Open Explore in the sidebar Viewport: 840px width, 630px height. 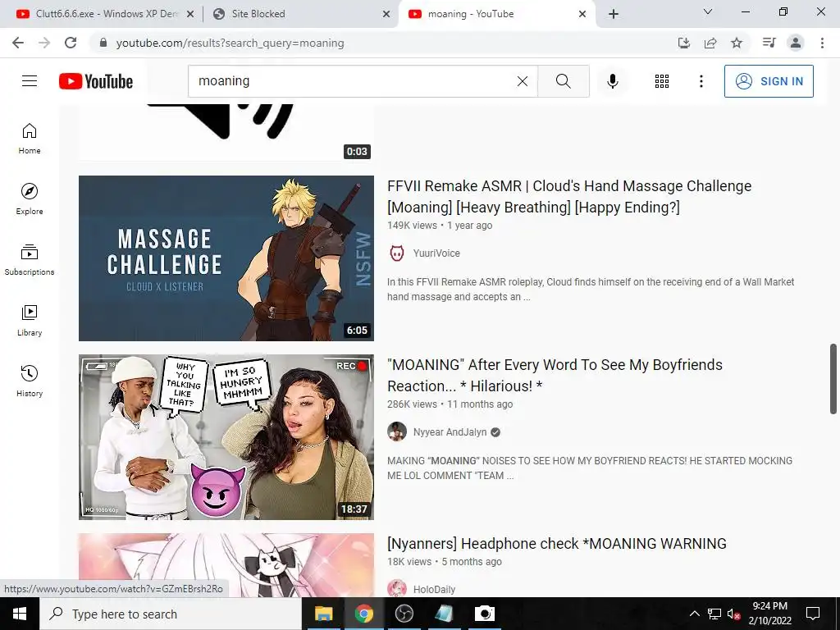click(x=30, y=199)
